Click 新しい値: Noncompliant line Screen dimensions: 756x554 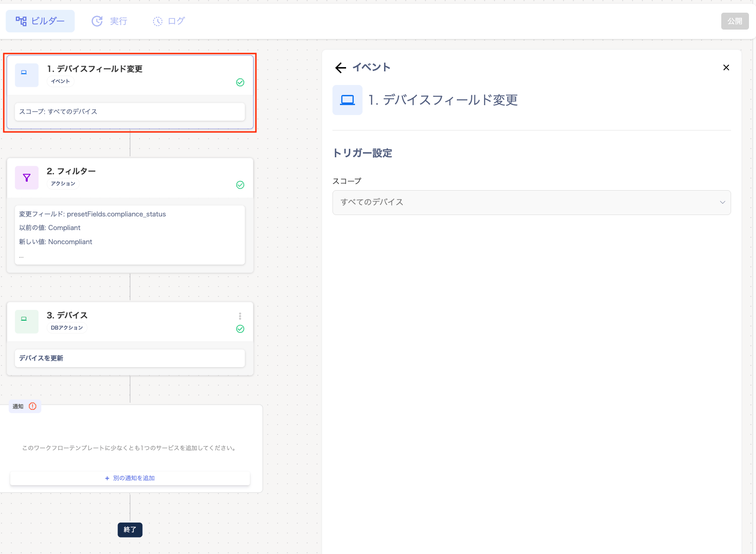(55, 242)
